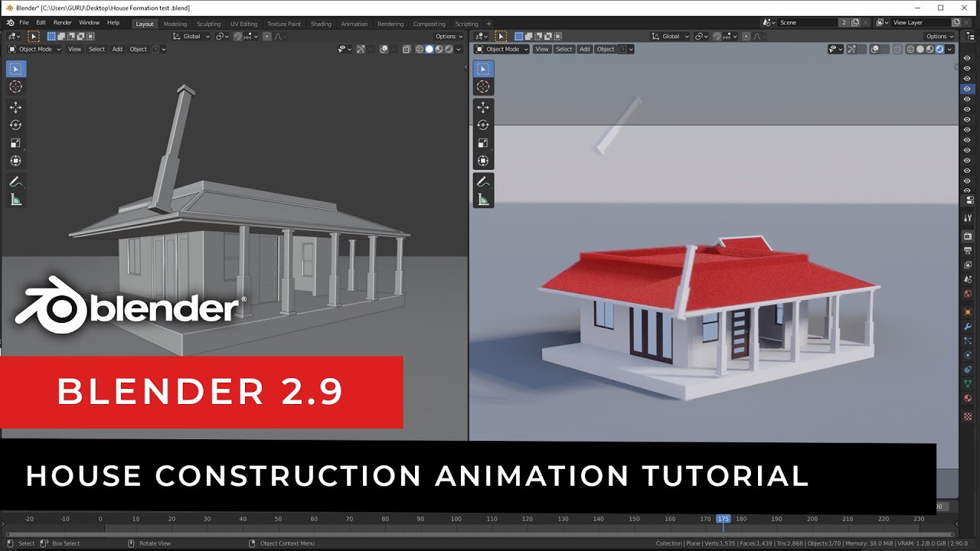
Task: Click the Scene name field
Action: pos(808,23)
